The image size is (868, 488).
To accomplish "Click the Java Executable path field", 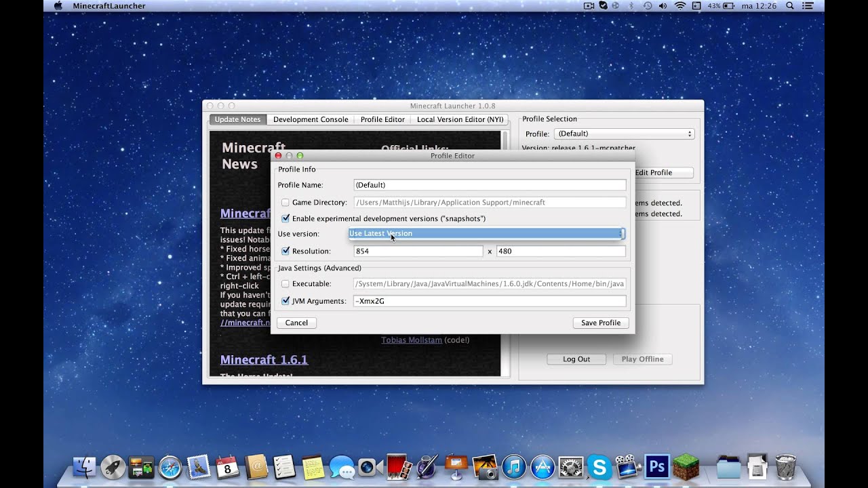I will [490, 284].
